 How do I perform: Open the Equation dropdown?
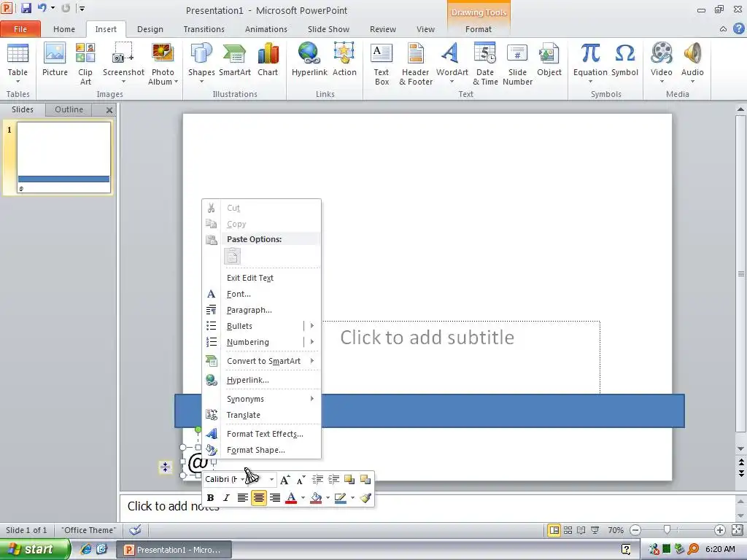590,82
